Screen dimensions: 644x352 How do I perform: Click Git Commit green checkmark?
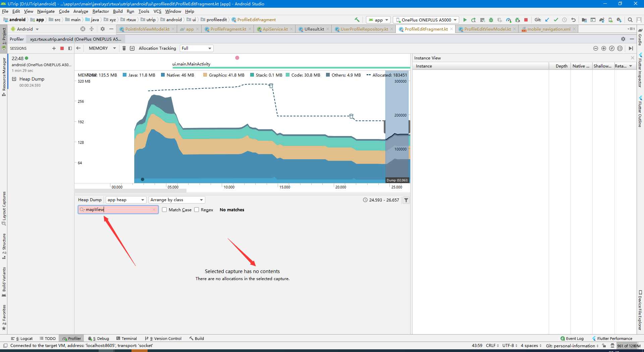556,20
